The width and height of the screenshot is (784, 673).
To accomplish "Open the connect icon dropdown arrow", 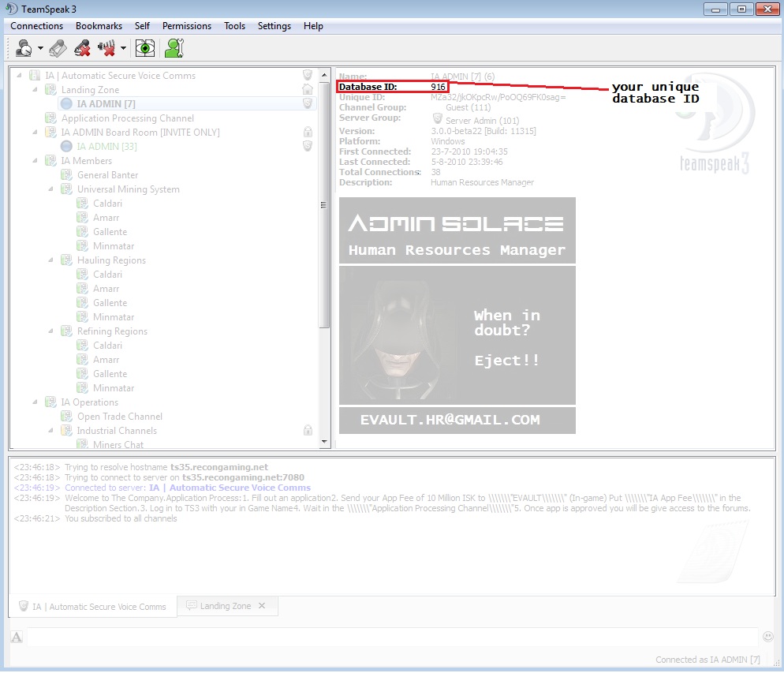I will point(40,48).
